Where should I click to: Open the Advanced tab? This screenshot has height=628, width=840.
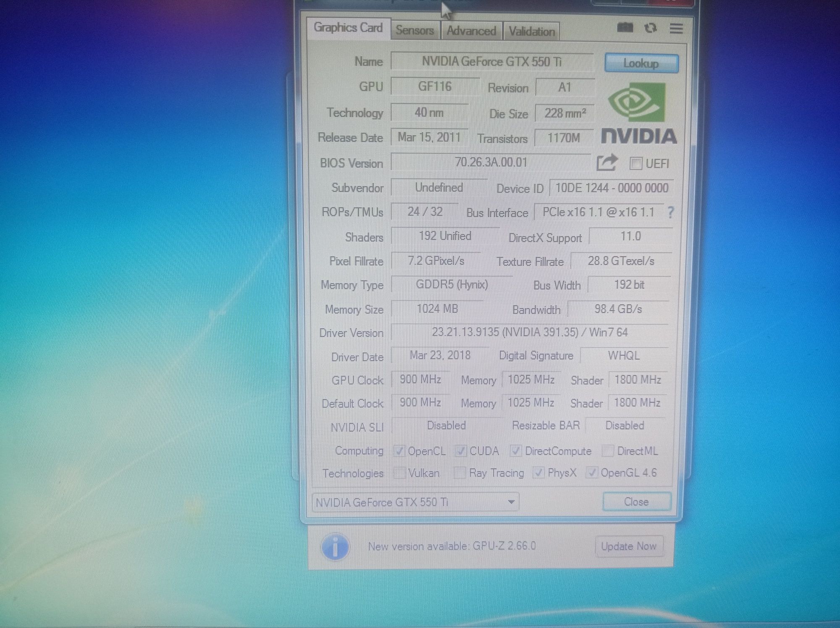click(471, 31)
